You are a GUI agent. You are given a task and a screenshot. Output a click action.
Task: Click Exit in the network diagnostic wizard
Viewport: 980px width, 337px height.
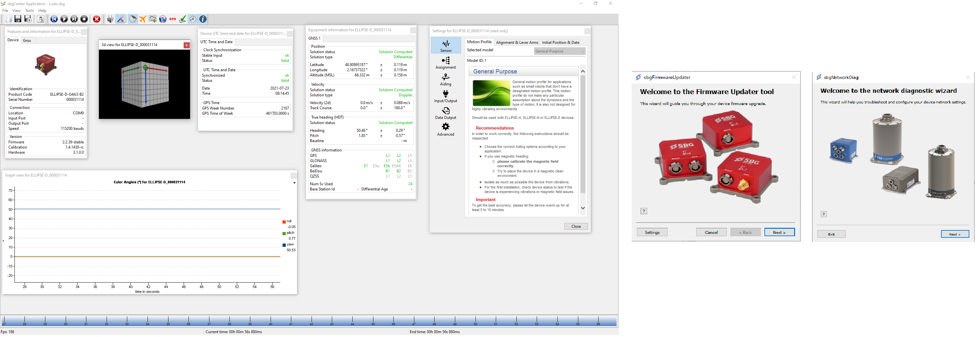(x=831, y=235)
